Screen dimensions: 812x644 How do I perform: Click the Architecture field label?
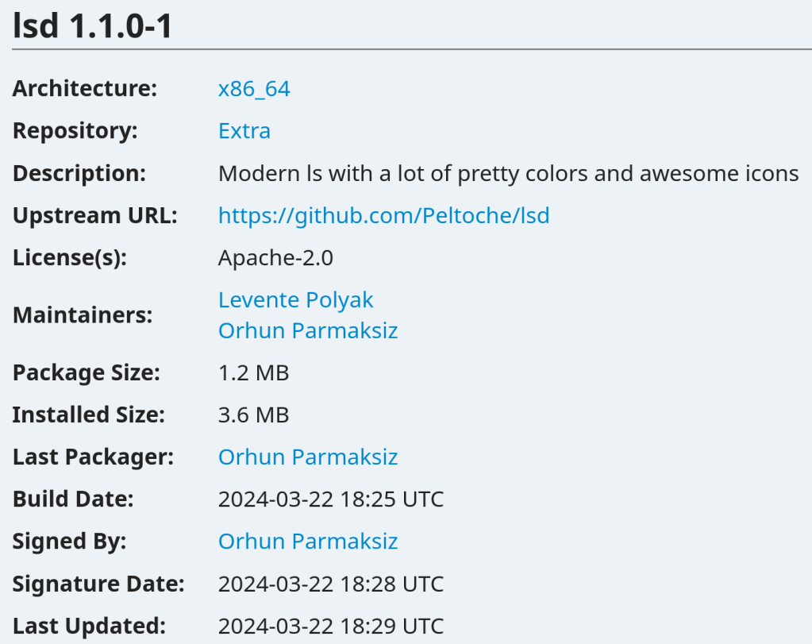[x=84, y=89]
